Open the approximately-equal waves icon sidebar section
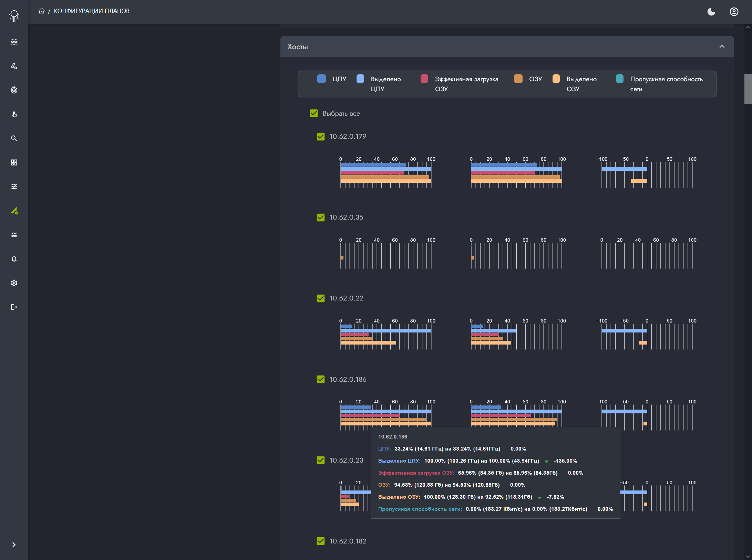This screenshot has width=752, height=560. pos(14,235)
